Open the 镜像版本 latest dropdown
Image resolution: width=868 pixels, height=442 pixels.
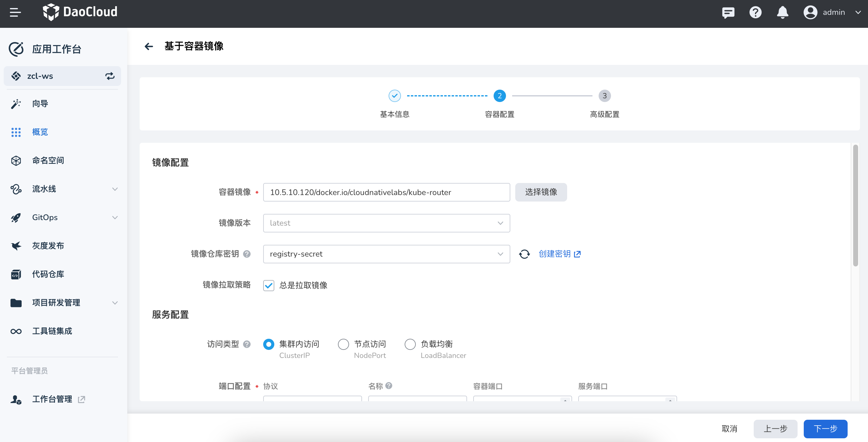click(x=386, y=223)
